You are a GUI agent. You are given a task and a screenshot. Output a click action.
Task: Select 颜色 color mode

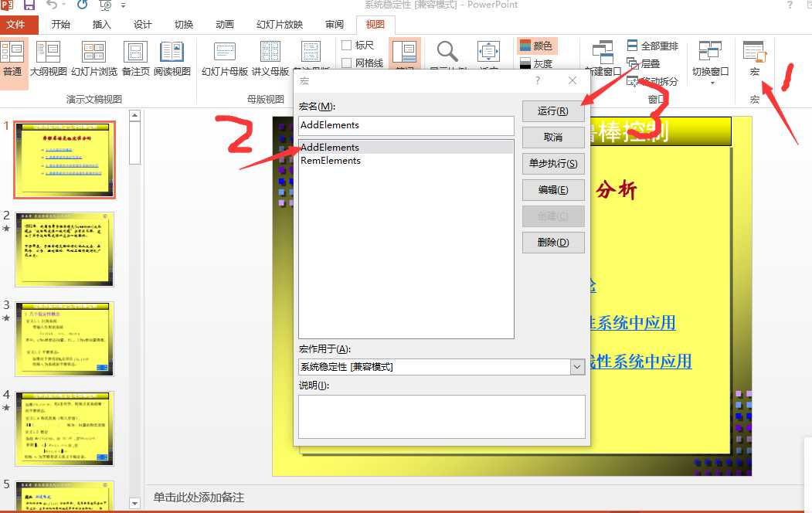pos(536,46)
